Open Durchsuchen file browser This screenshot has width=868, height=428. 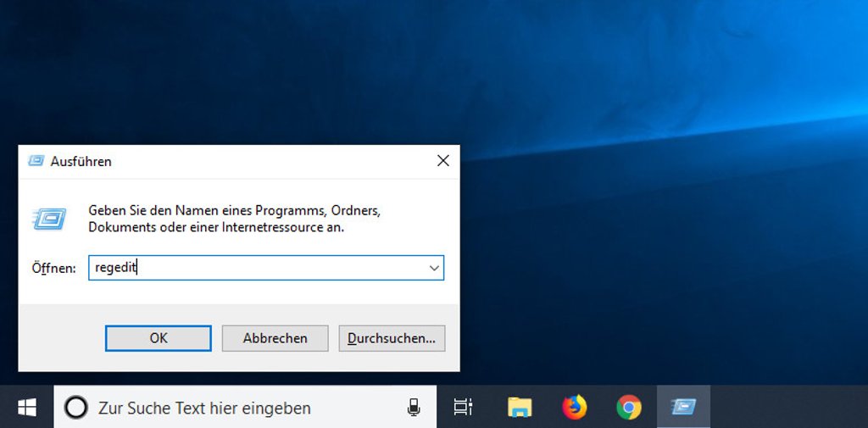(x=392, y=338)
